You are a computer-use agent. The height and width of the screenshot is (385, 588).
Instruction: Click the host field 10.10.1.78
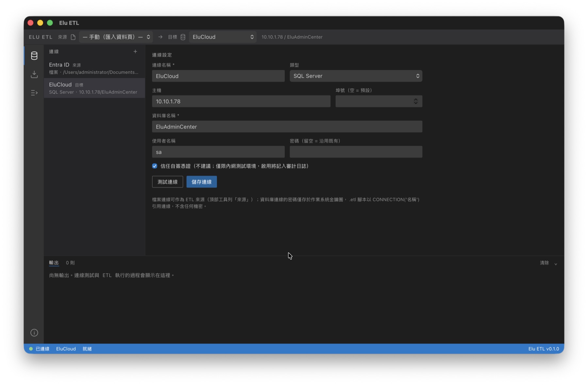click(241, 101)
